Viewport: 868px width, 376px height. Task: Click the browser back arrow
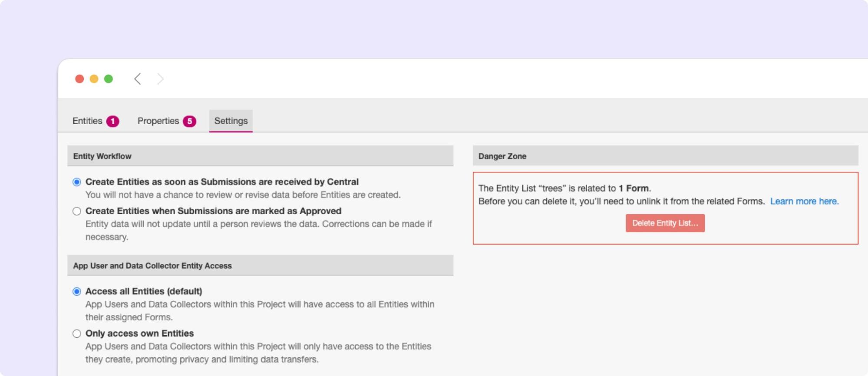tap(138, 79)
